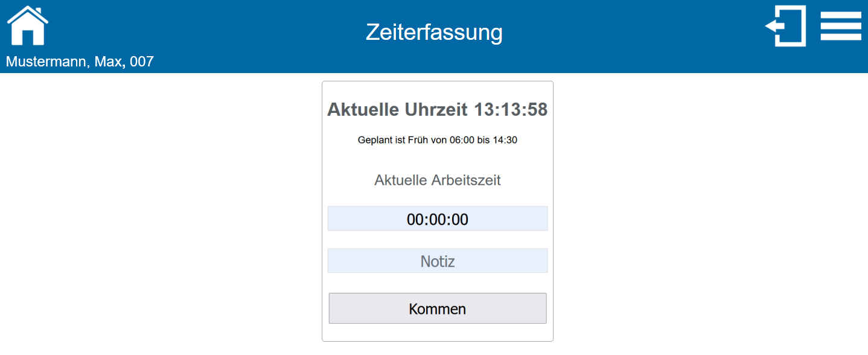Click the user name Mustermann, Max, 007
Screen dimensions: 868x355
coord(79,61)
